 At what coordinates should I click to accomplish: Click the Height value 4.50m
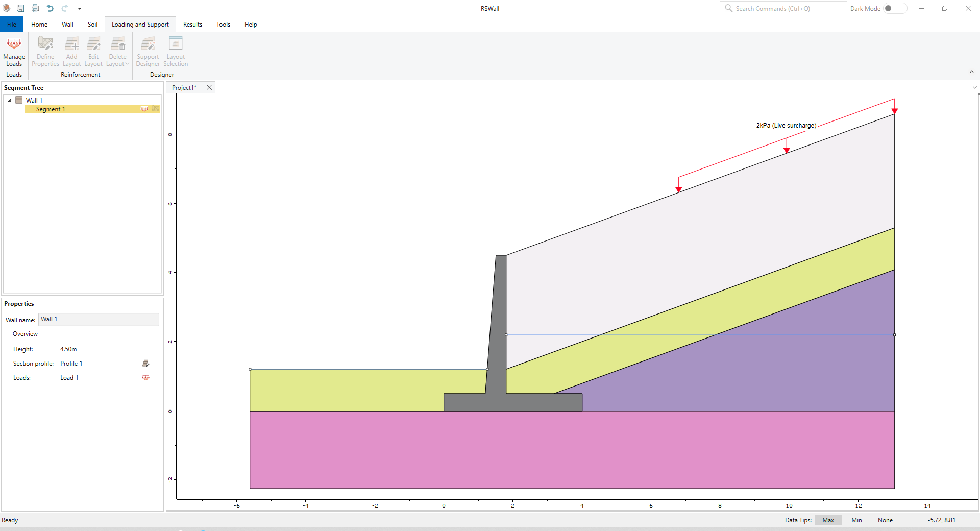pyautogui.click(x=68, y=349)
